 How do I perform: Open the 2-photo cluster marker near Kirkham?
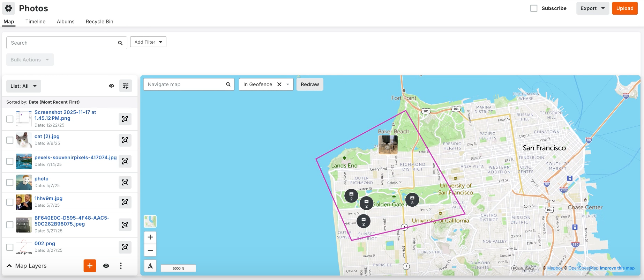pos(364,221)
